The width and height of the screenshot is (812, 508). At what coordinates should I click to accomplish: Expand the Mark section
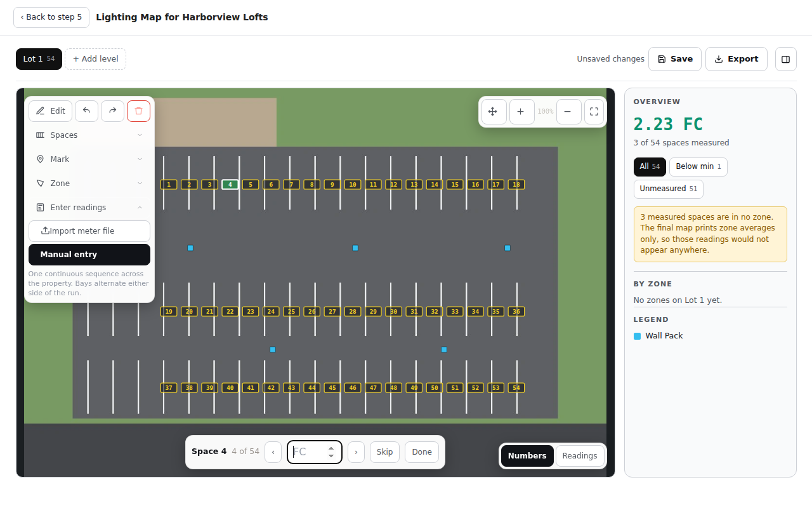89,159
